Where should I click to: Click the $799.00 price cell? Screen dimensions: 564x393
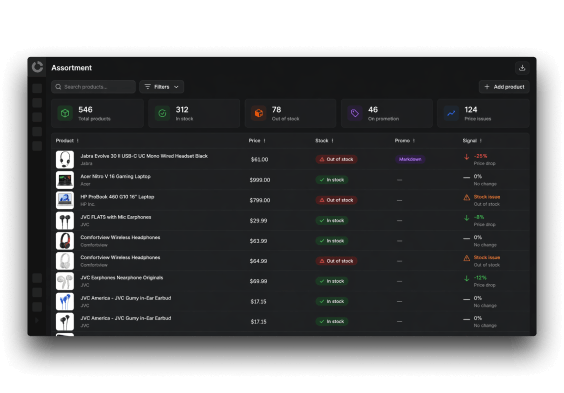[260, 200]
